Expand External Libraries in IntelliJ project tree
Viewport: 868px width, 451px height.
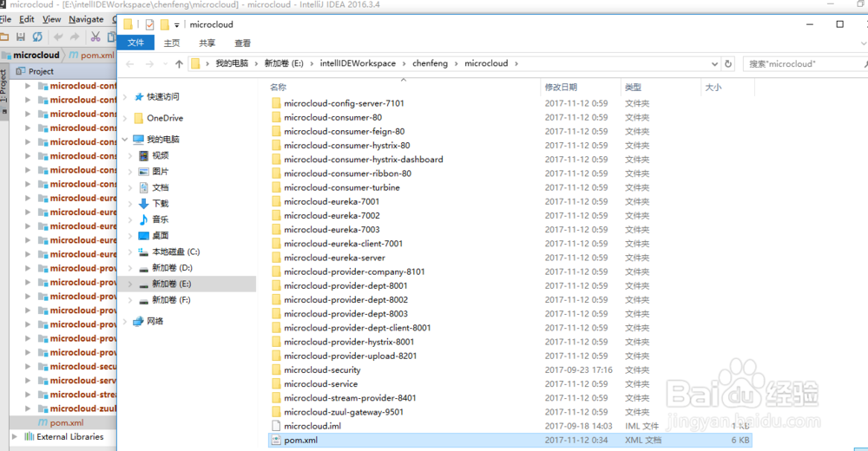click(x=15, y=436)
